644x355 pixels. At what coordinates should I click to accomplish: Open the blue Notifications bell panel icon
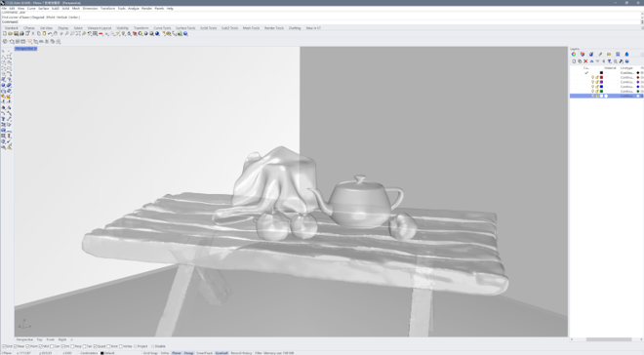[x=626, y=55]
